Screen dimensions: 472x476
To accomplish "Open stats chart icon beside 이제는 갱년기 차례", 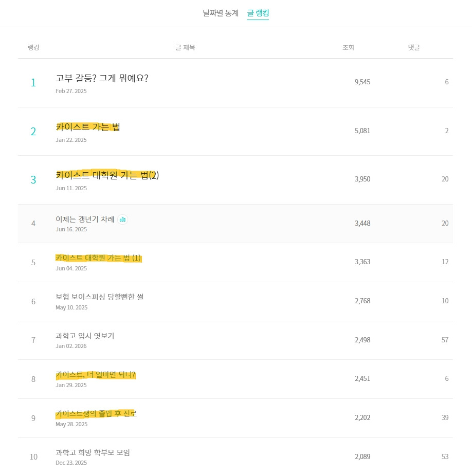I will (122, 219).
